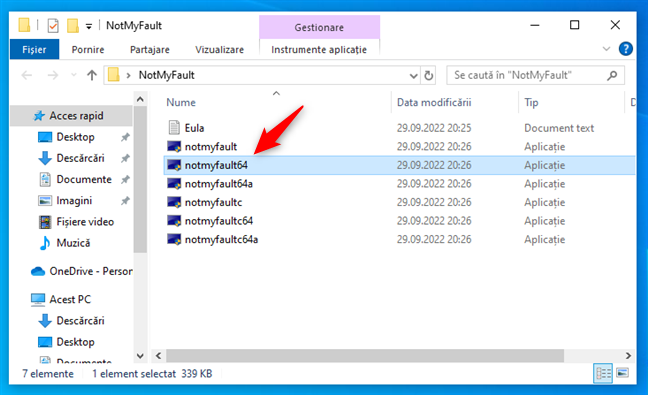This screenshot has height=395, width=648.
Task: Expand the address bar breadcrumb chevron
Action: click(x=129, y=75)
